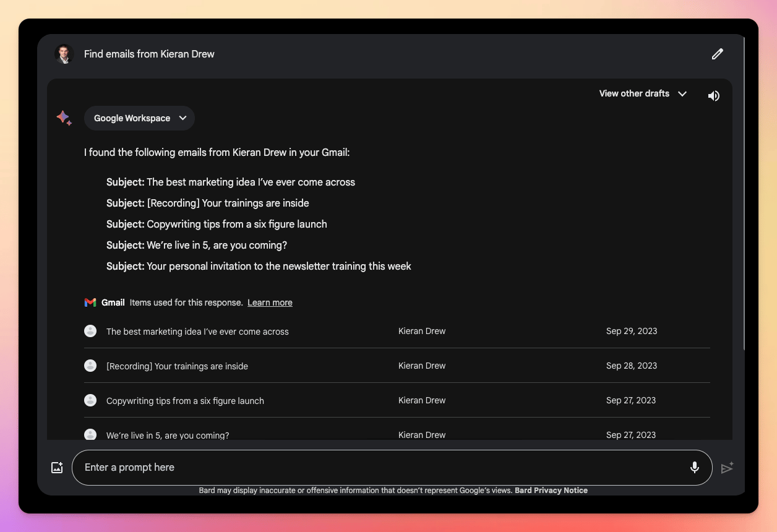The height and width of the screenshot is (532, 777).
Task: Click the Bard sparkle logo icon
Action: pos(64,118)
